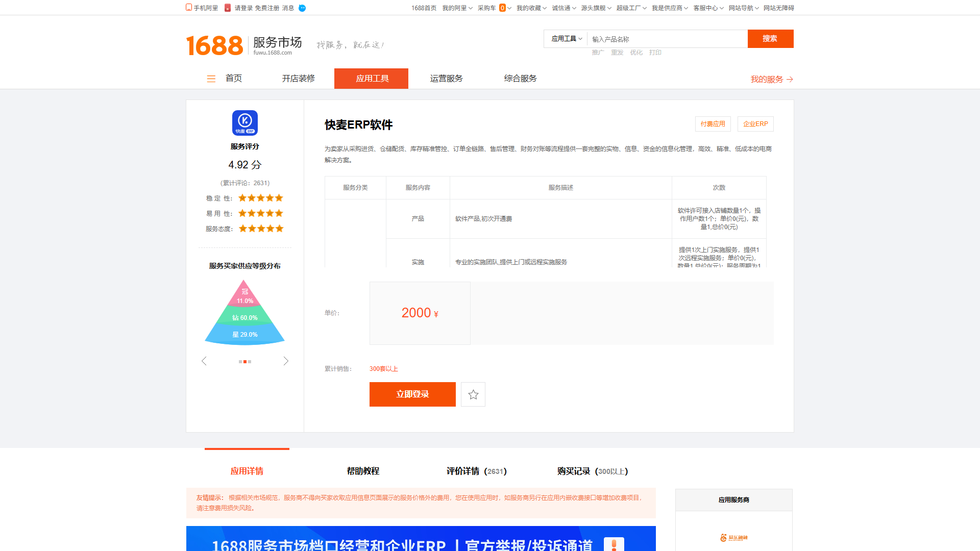Image resolution: width=980 pixels, height=551 pixels.
Task: Click the 打印 search suggestion
Action: (655, 53)
